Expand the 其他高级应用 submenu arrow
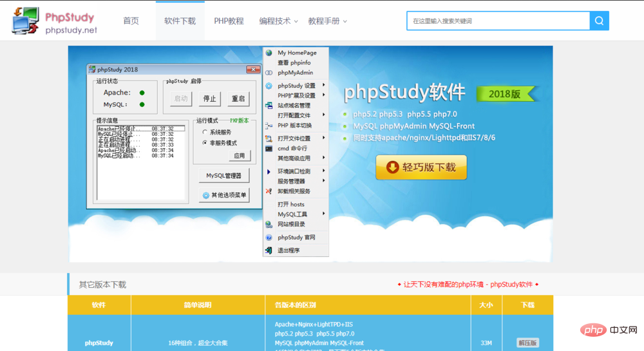Viewport: 644px width, 351px height. 324,158
